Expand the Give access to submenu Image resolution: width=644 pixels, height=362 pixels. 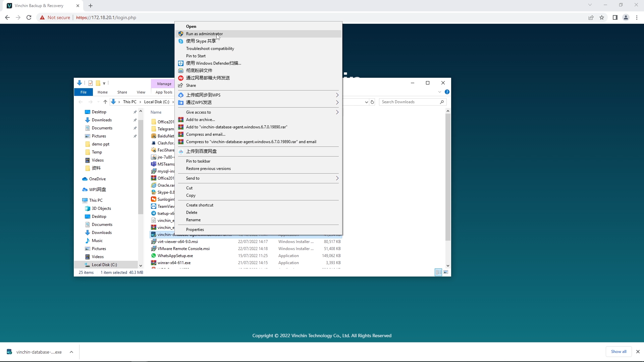point(258,112)
